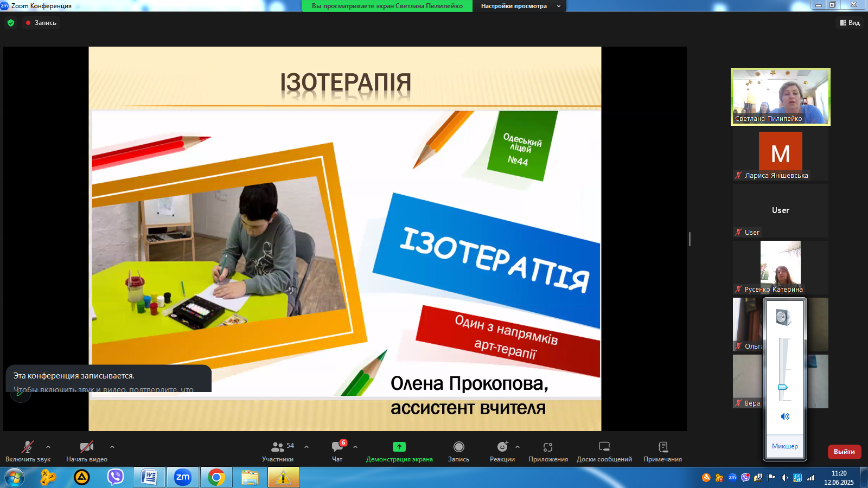Click the speaker device icon in volume popup
Viewport: 868px width, 488px height.
(783, 317)
